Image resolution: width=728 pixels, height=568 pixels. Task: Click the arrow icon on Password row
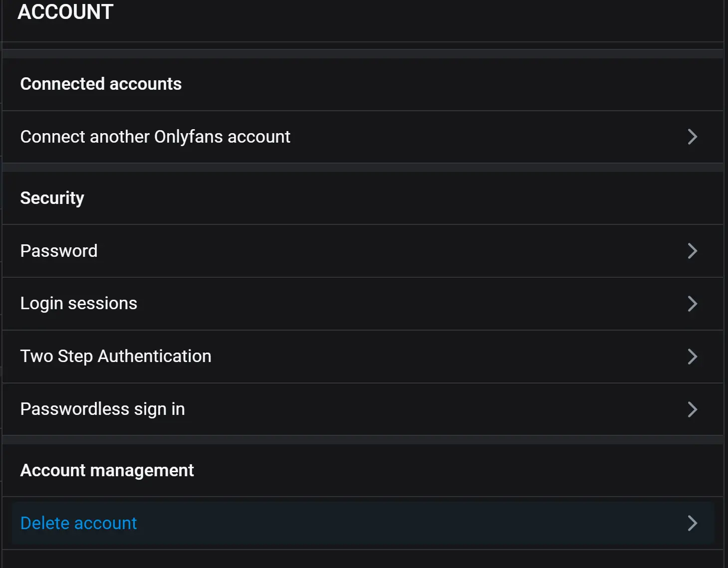click(x=692, y=251)
